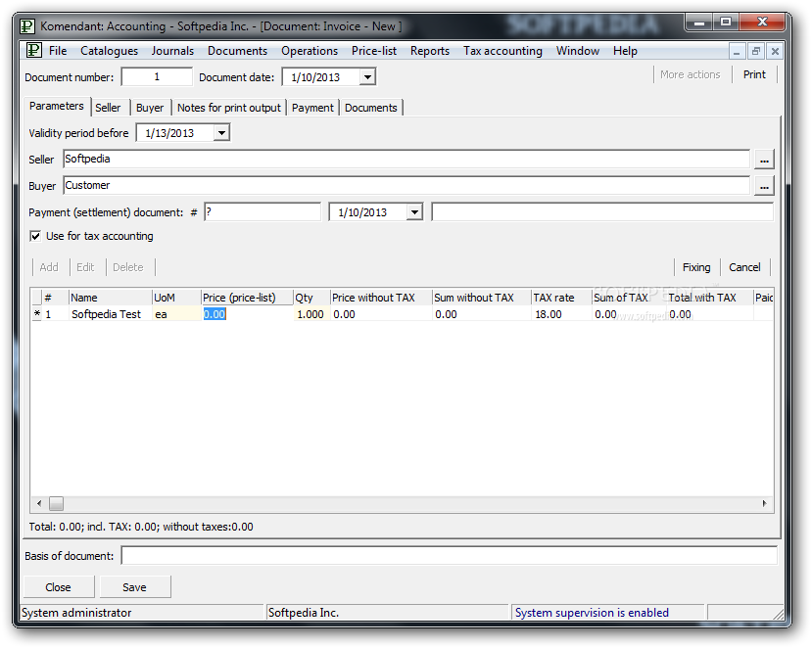Open the Journals menu
The image size is (812, 648).
click(x=172, y=51)
